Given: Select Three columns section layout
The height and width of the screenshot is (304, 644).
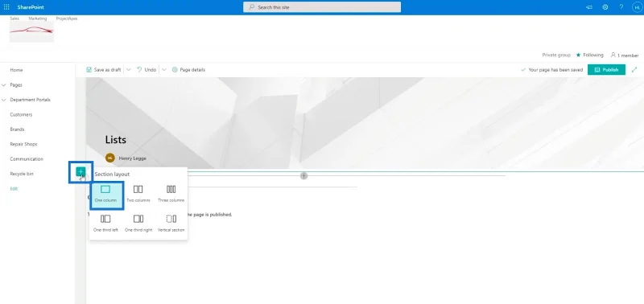Looking at the screenshot, I should pos(171,194).
